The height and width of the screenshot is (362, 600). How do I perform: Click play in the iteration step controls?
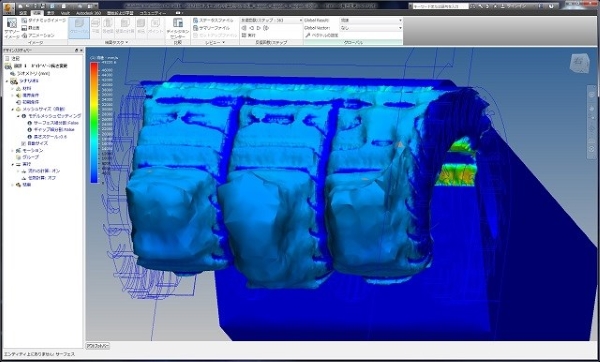tap(259, 28)
